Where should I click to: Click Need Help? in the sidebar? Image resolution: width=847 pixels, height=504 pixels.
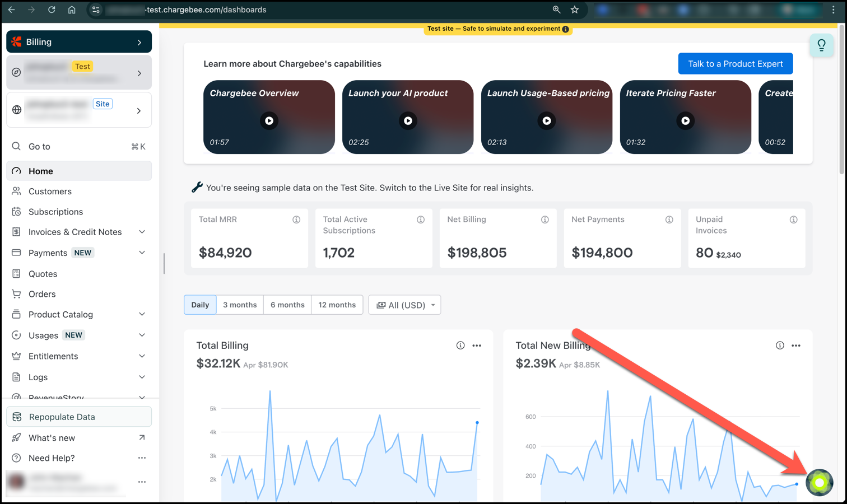click(x=52, y=458)
